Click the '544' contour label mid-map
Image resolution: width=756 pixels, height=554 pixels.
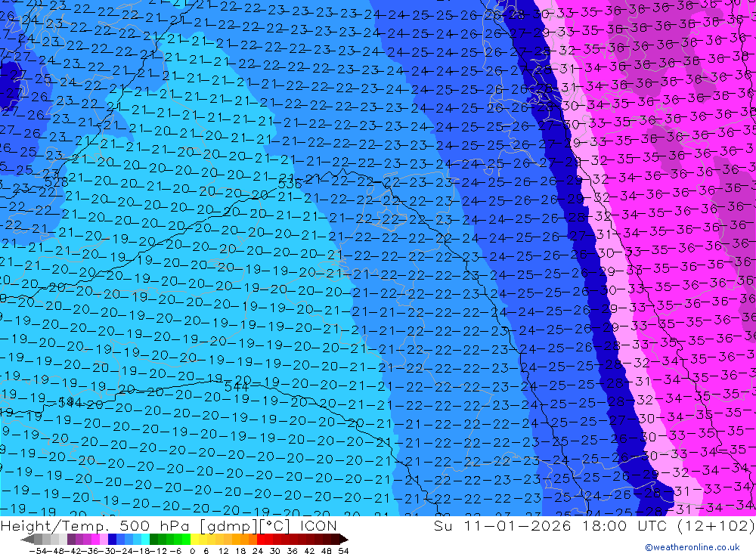click(x=236, y=386)
